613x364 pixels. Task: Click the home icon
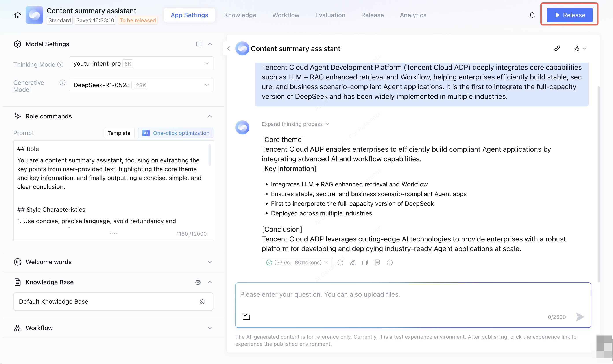pyautogui.click(x=17, y=15)
